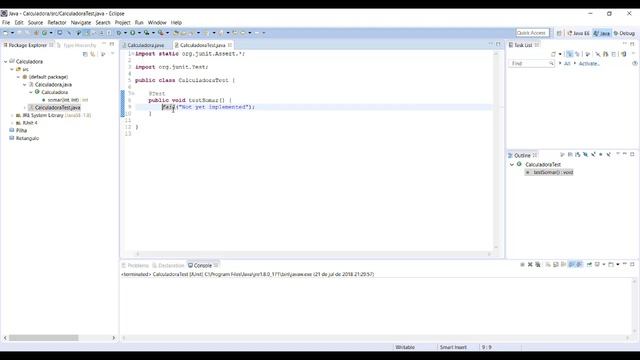Click the Debug toolbar icon
The width and height of the screenshot is (640, 360).
[119, 33]
